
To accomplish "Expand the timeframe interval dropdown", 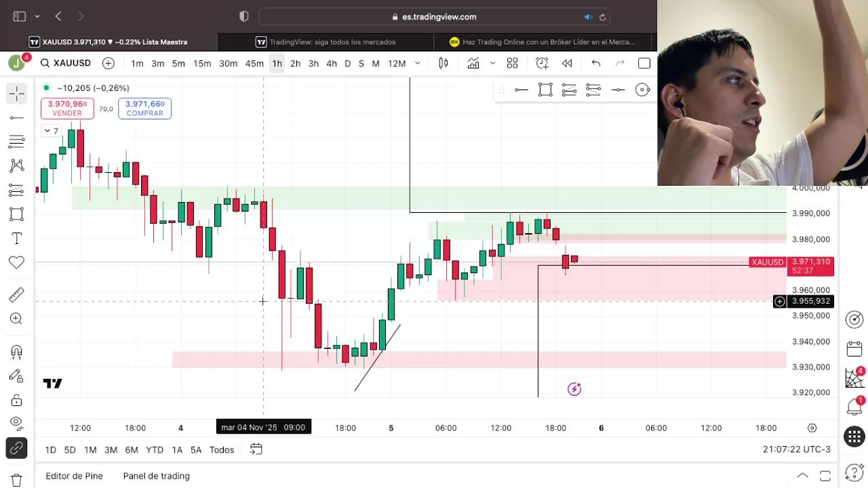I will pos(418,64).
